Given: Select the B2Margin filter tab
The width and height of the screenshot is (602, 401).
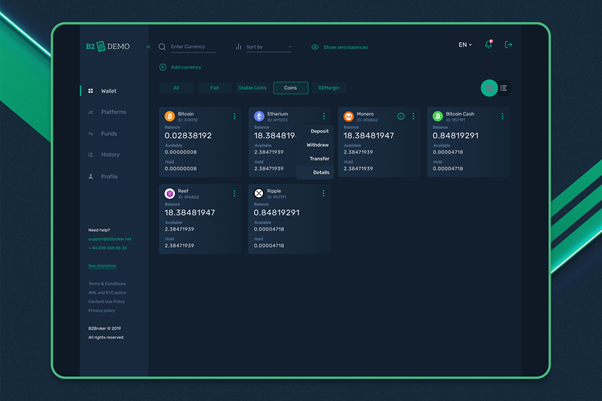Looking at the screenshot, I should pos(329,88).
